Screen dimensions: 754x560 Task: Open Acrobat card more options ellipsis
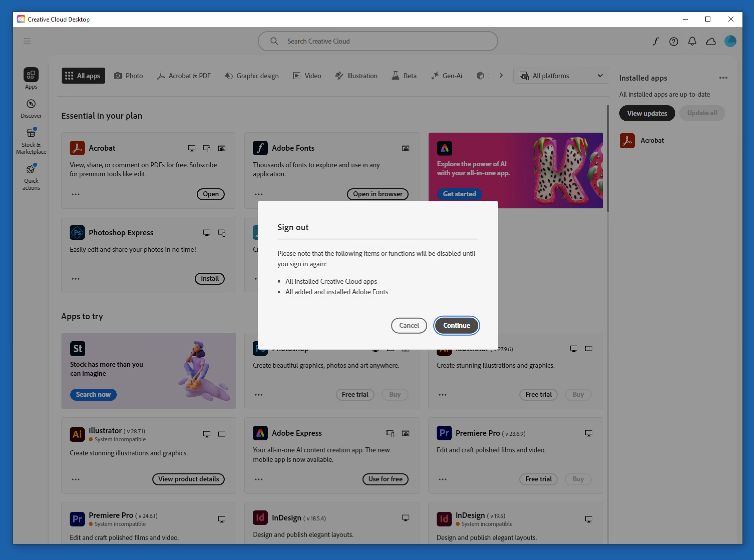(x=75, y=194)
